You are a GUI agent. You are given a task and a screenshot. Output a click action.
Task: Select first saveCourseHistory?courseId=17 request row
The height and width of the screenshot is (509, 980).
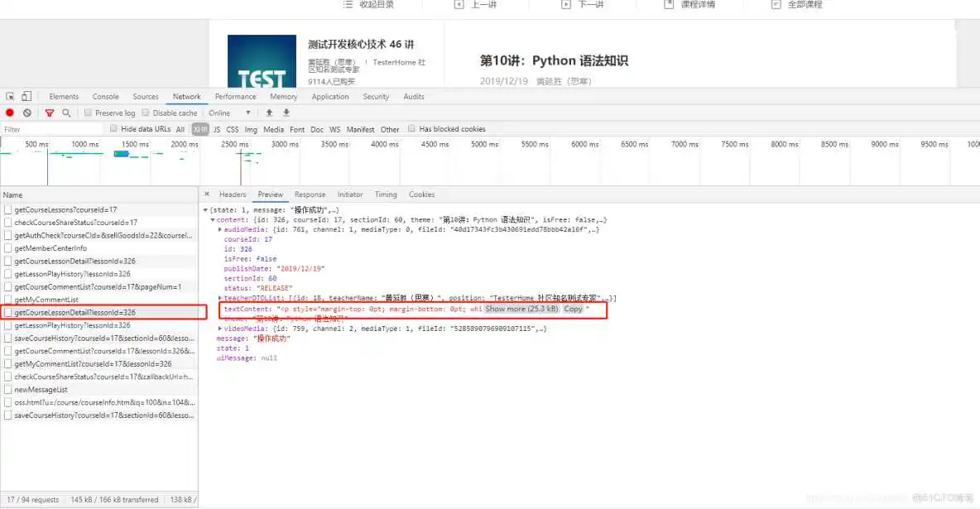[x=99, y=338]
